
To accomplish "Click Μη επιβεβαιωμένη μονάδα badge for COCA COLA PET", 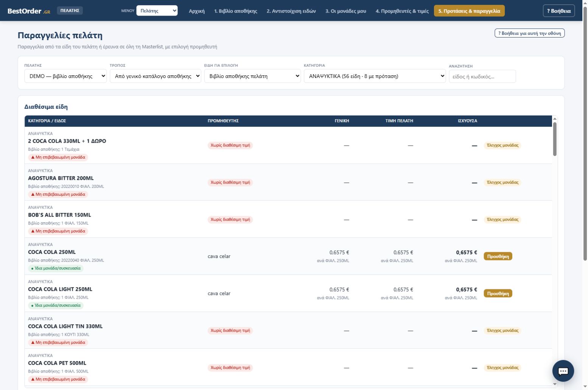I will [58, 379].
